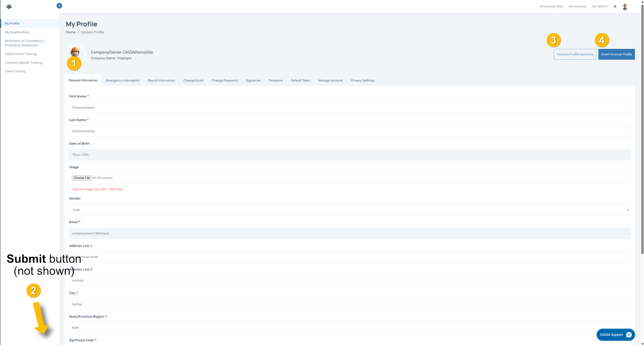Click Ask SAIFELY in header
Screen dimensions: 644x345
click(x=600, y=6)
